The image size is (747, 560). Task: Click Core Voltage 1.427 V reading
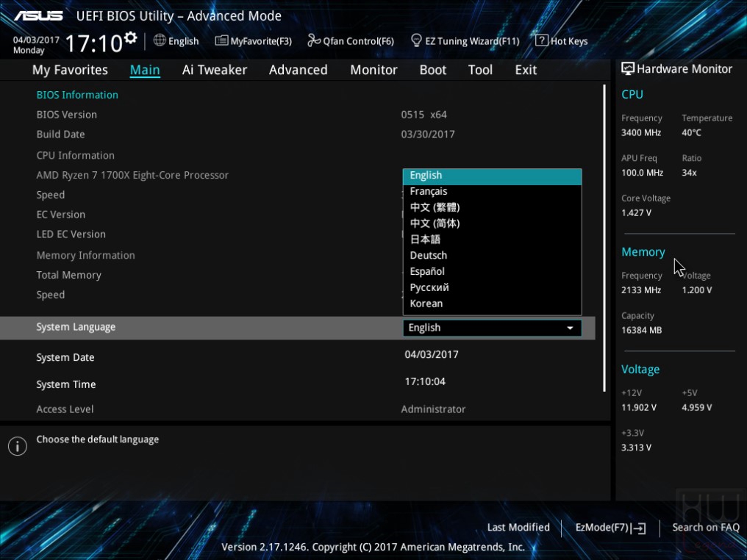[x=636, y=213]
